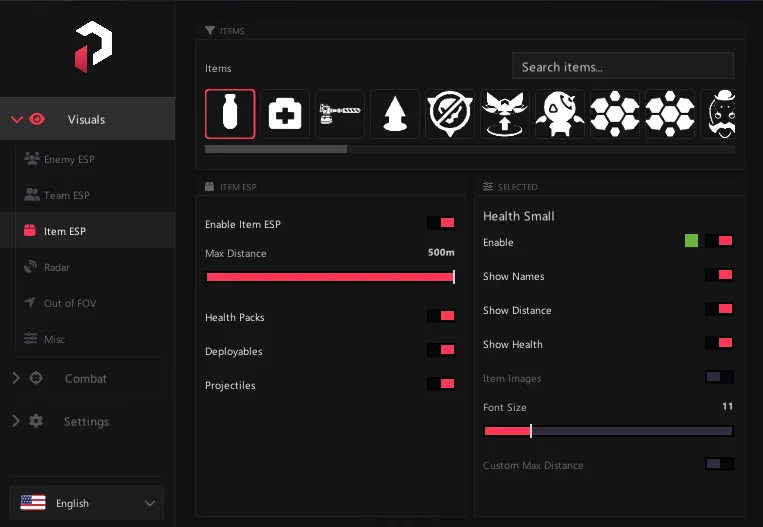This screenshot has width=763, height=527.
Task: Select the mustached face with hat item icon
Action: coord(718,114)
